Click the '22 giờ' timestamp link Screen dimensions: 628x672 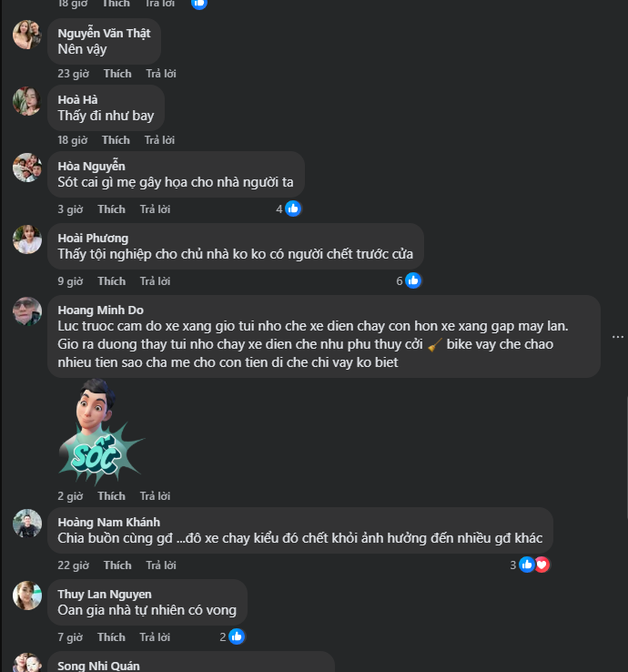click(x=72, y=565)
